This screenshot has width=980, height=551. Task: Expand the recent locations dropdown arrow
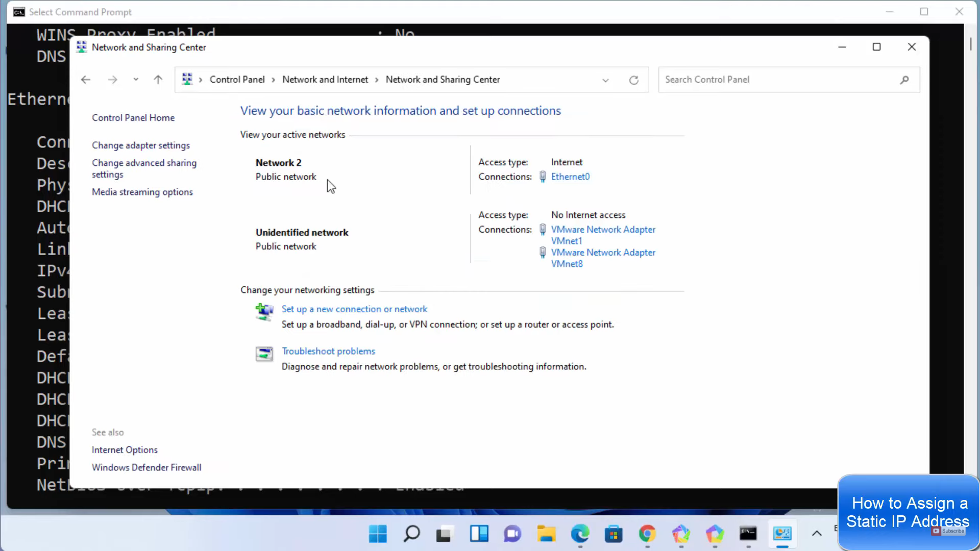[135, 80]
